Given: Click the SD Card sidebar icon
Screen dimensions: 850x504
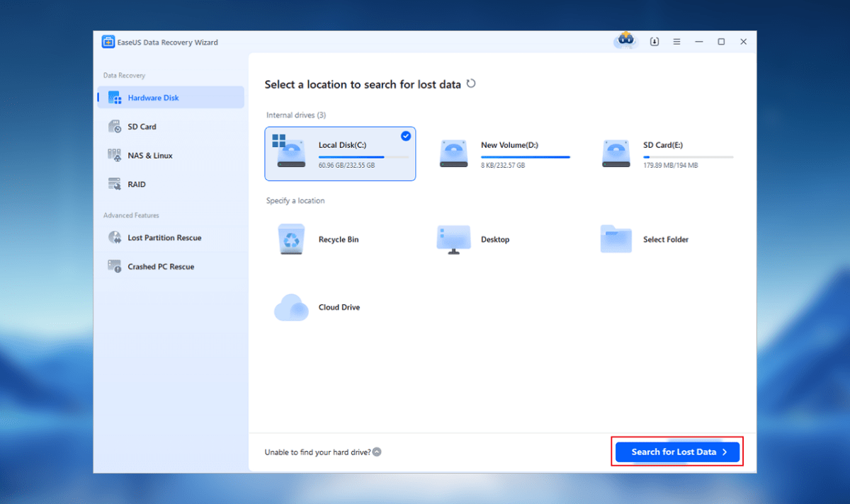Looking at the screenshot, I should tap(115, 127).
